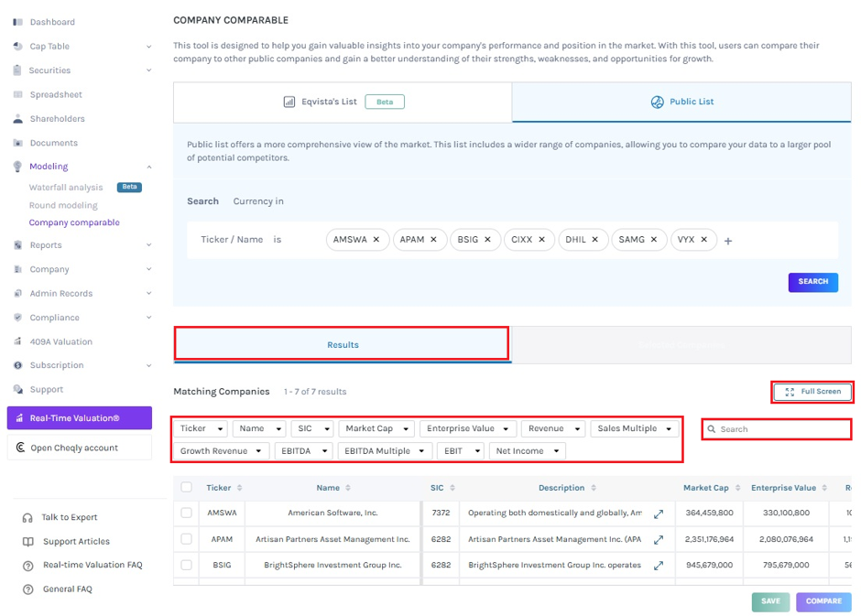Select the Results tab
The width and height of the screenshot is (861, 616).
342,344
